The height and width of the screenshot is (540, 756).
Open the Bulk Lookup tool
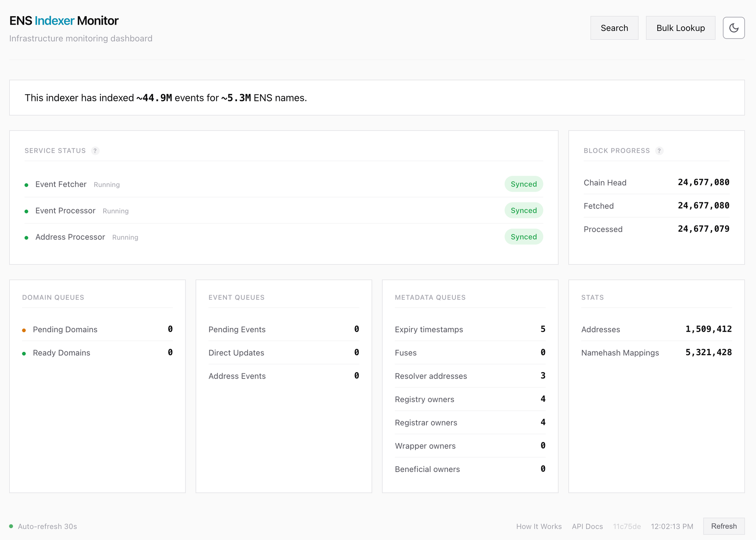[x=680, y=28]
